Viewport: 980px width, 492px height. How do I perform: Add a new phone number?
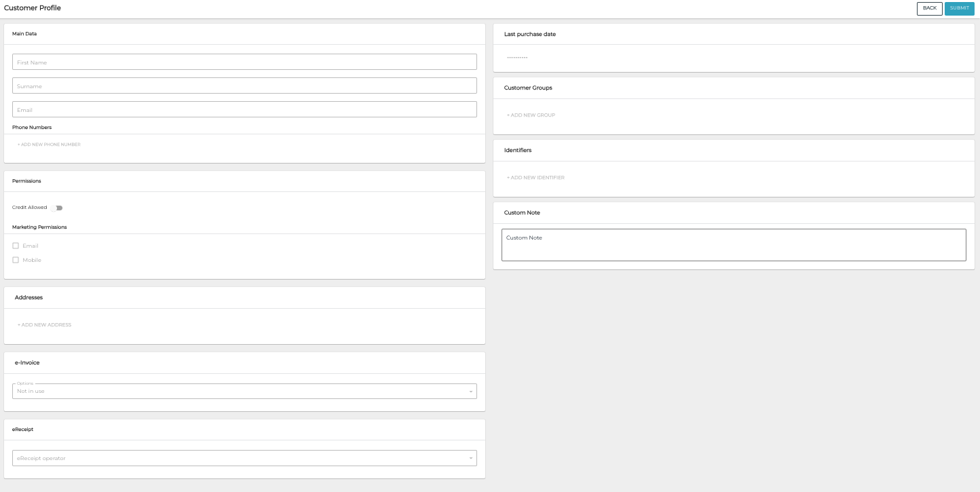(x=48, y=144)
